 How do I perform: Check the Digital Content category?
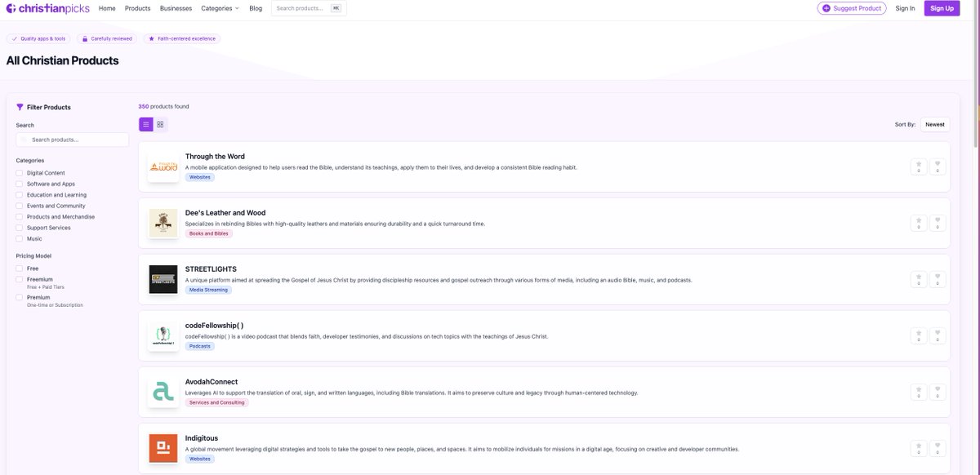[x=20, y=173]
